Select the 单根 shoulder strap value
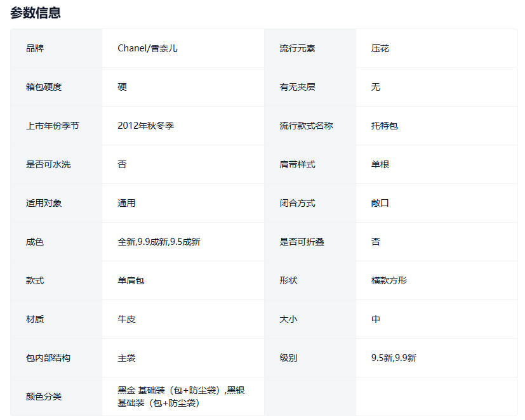Viewport: 525px width, 420px height. pyautogui.click(x=380, y=164)
